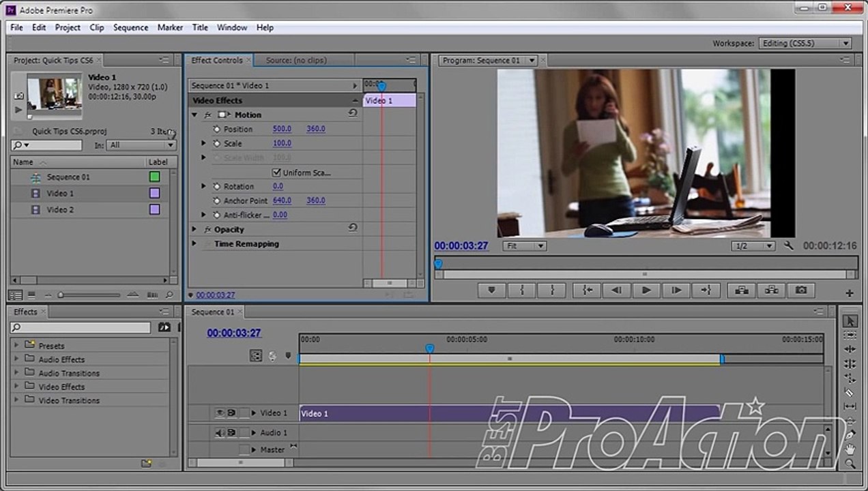Image resolution: width=868 pixels, height=491 pixels.
Task: Click the Project panel find icon
Action: coord(169,295)
